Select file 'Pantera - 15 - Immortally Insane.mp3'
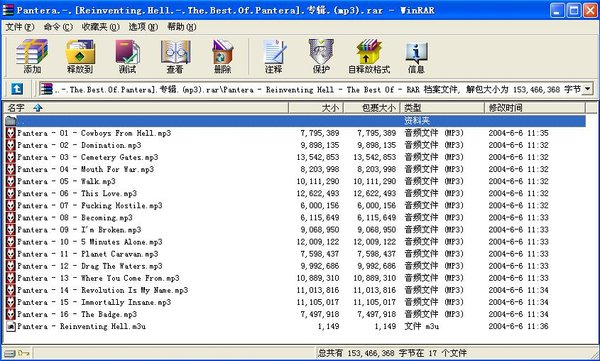The height and width of the screenshot is (361, 600). click(94, 302)
